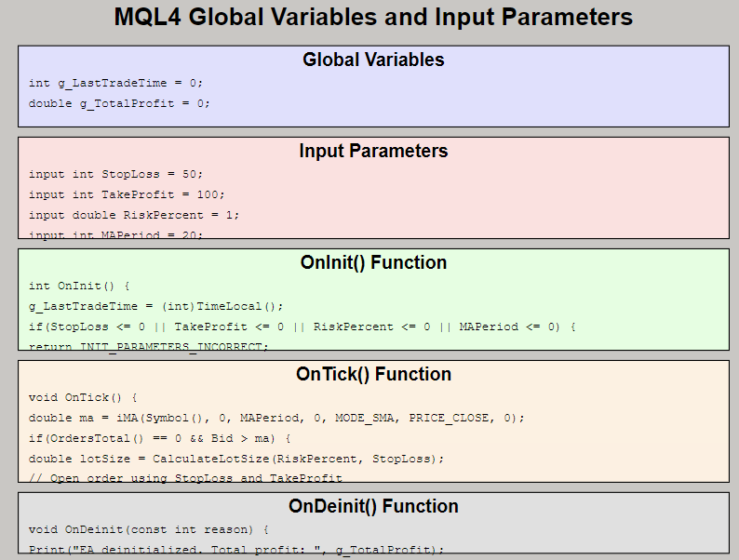Screen dimensions: 739x560
Task: Select the 'OnTick() Function' heading
Action: click(x=373, y=375)
